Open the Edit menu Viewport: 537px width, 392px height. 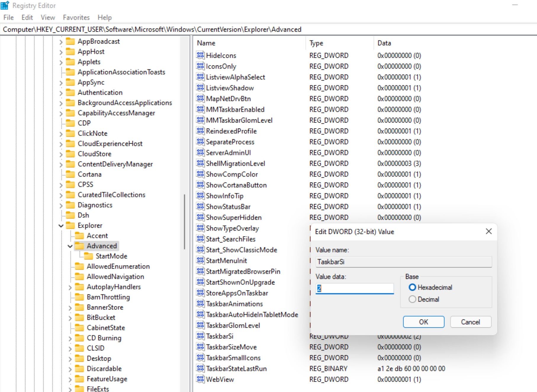point(27,17)
